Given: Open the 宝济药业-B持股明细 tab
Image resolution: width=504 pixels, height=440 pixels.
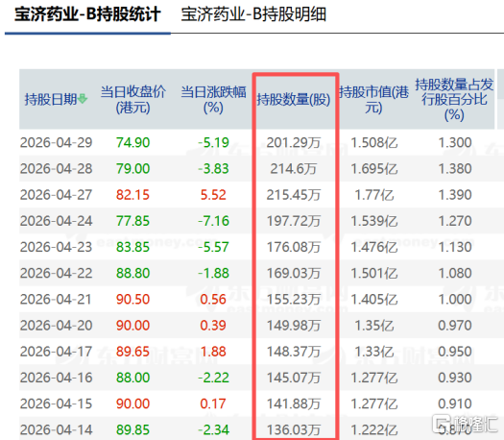Looking at the screenshot, I should coord(253,14).
